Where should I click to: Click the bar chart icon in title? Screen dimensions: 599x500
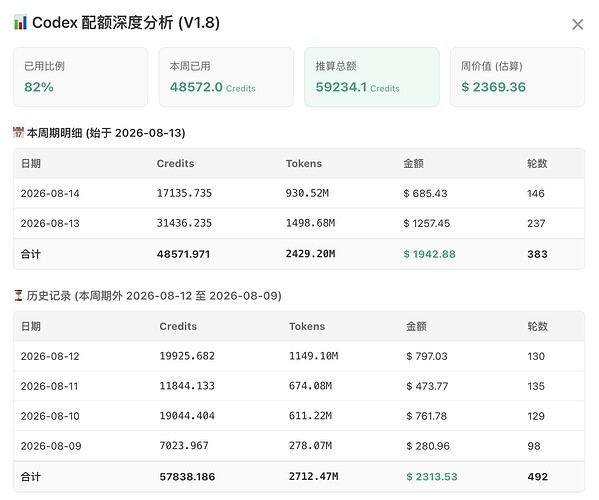(x=20, y=22)
